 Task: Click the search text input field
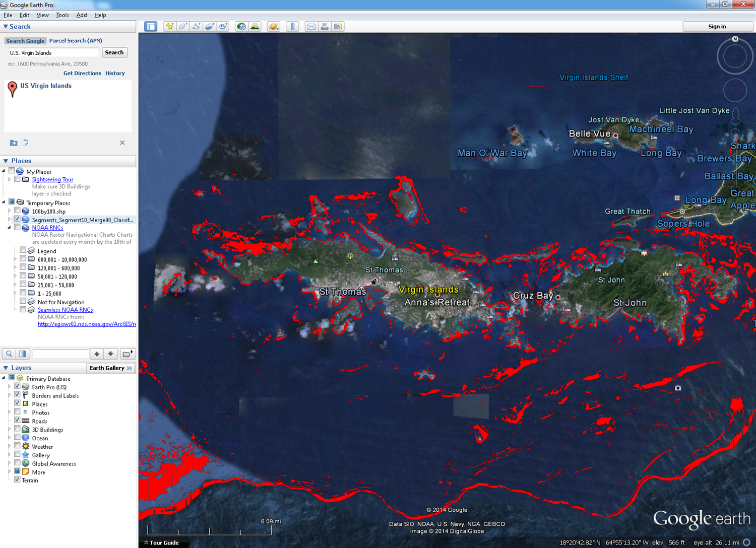(53, 53)
